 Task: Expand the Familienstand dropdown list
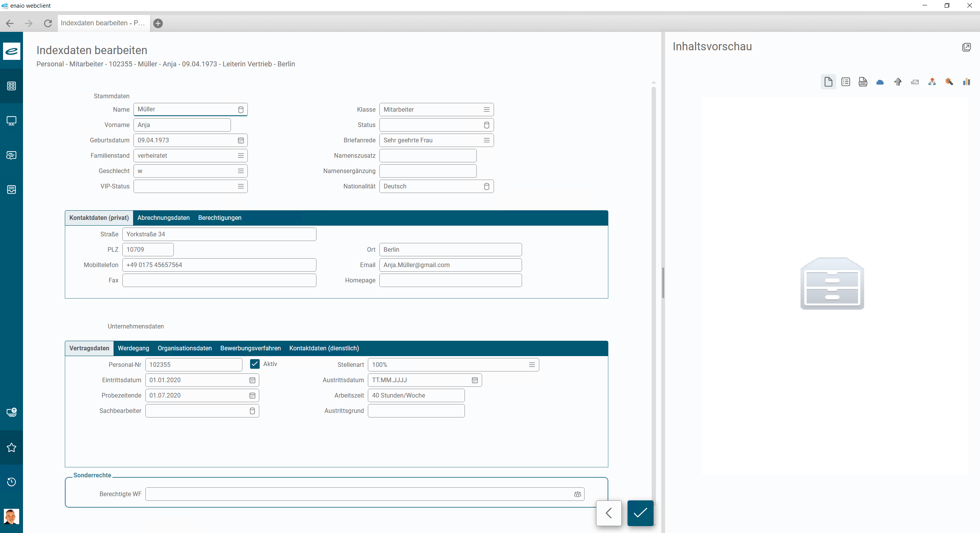240,156
